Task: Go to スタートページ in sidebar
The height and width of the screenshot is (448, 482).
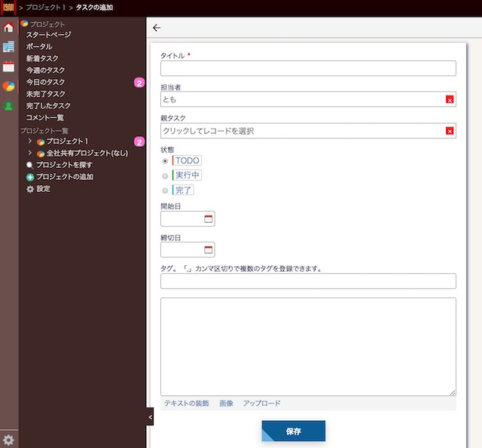Action: pos(48,35)
